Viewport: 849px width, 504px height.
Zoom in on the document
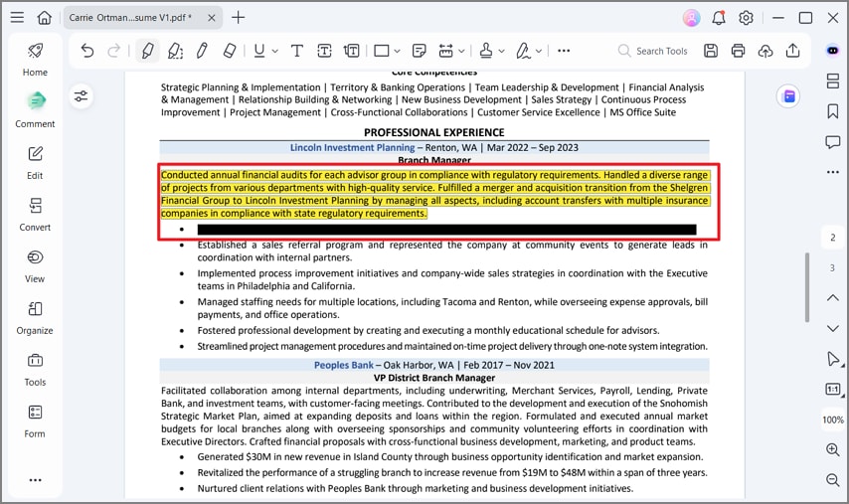coord(833,449)
